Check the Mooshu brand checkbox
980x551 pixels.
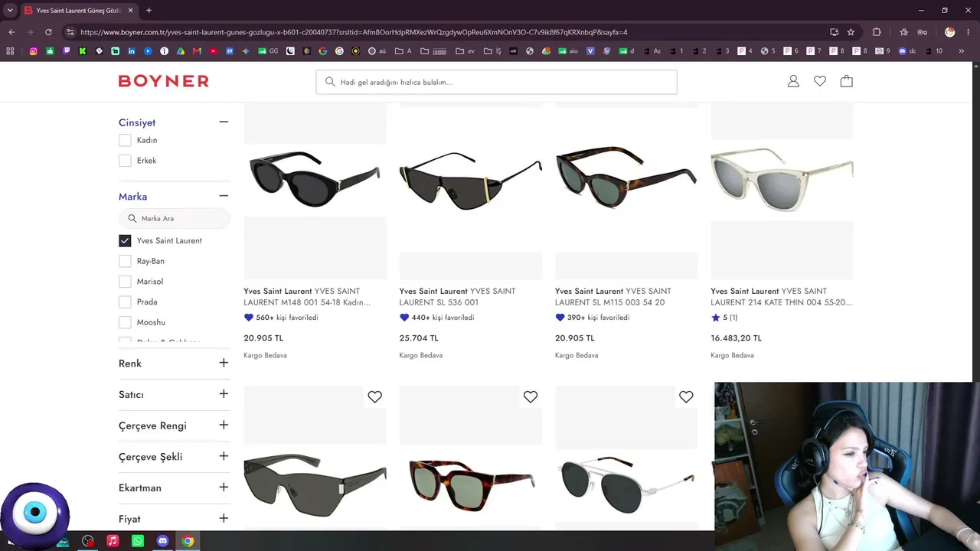(x=125, y=322)
